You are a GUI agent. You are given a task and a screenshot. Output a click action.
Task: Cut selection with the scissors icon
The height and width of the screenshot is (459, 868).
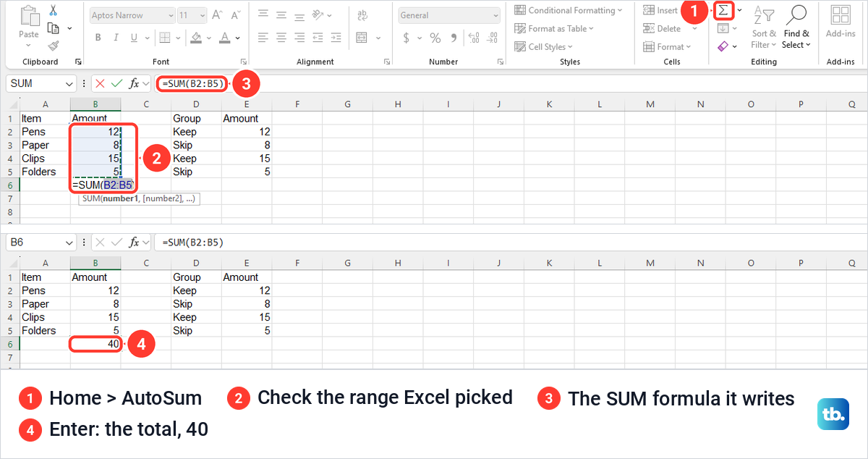pyautogui.click(x=54, y=10)
